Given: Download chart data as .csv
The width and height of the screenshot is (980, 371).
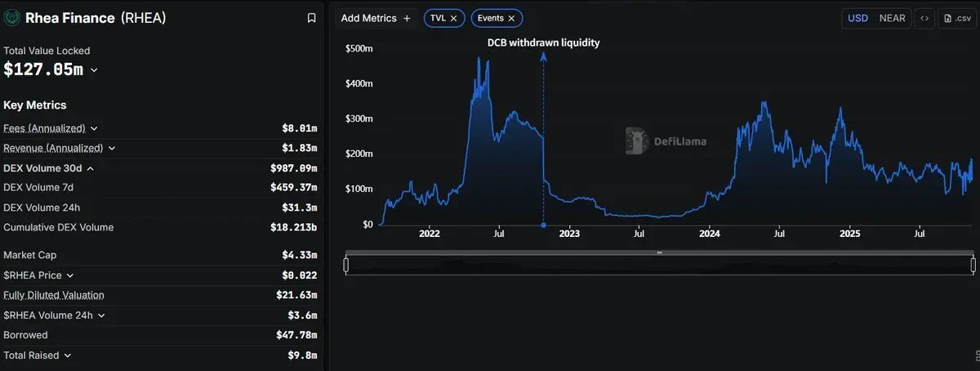Looking at the screenshot, I should pos(957,18).
